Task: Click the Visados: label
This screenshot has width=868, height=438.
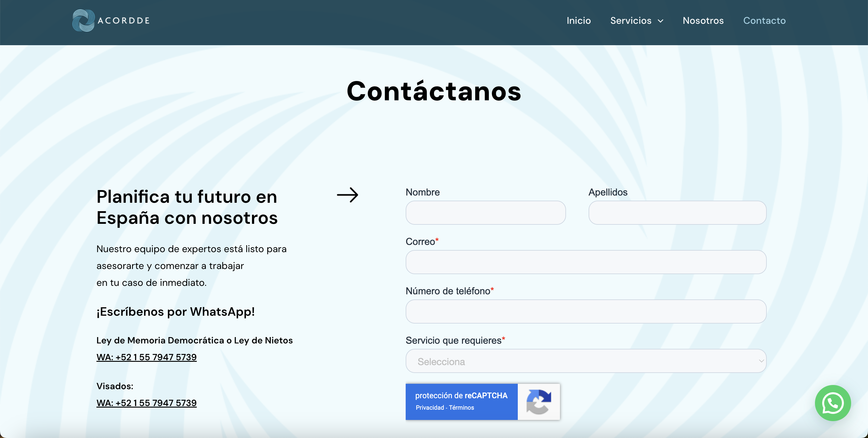Action: (x=115, y=386)
